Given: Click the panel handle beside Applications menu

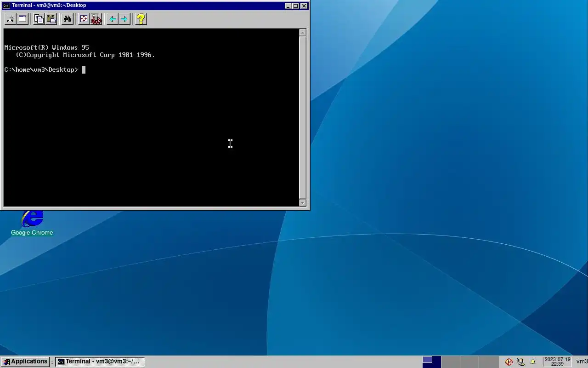Looking at the screenshot, I should (52, 362).
